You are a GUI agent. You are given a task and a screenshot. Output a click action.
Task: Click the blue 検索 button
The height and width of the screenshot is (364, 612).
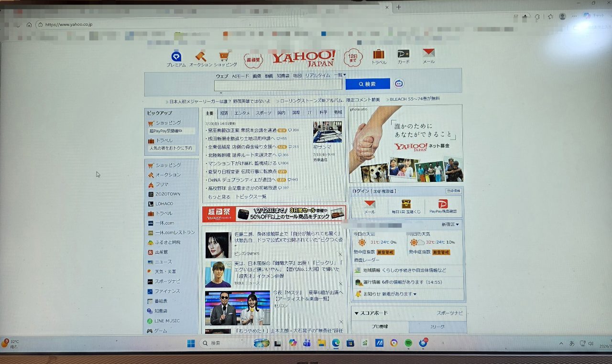368,84
